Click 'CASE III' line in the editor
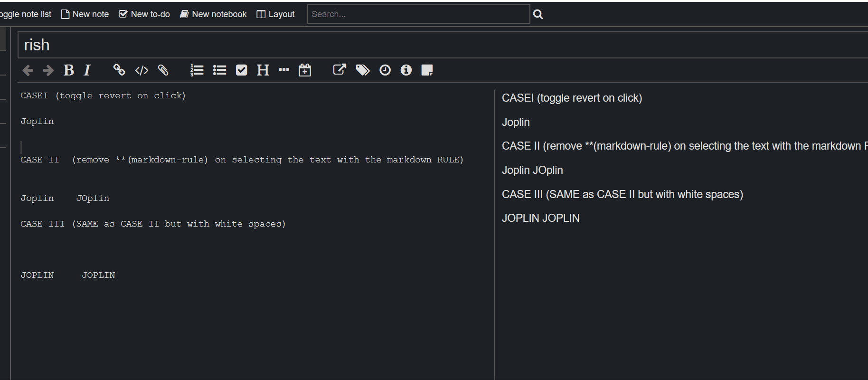This screenshot has height=380, width=868. 153,224
